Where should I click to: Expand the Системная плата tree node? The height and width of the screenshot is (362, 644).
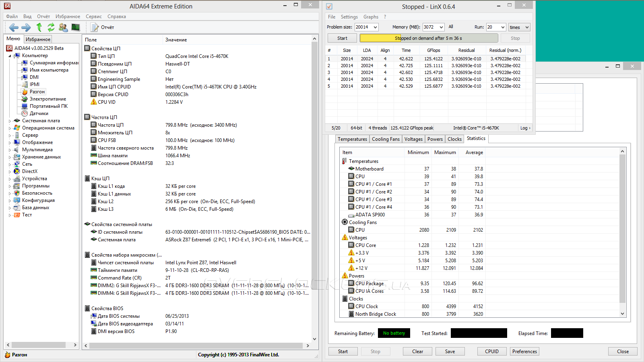click(x=10, y=121)
